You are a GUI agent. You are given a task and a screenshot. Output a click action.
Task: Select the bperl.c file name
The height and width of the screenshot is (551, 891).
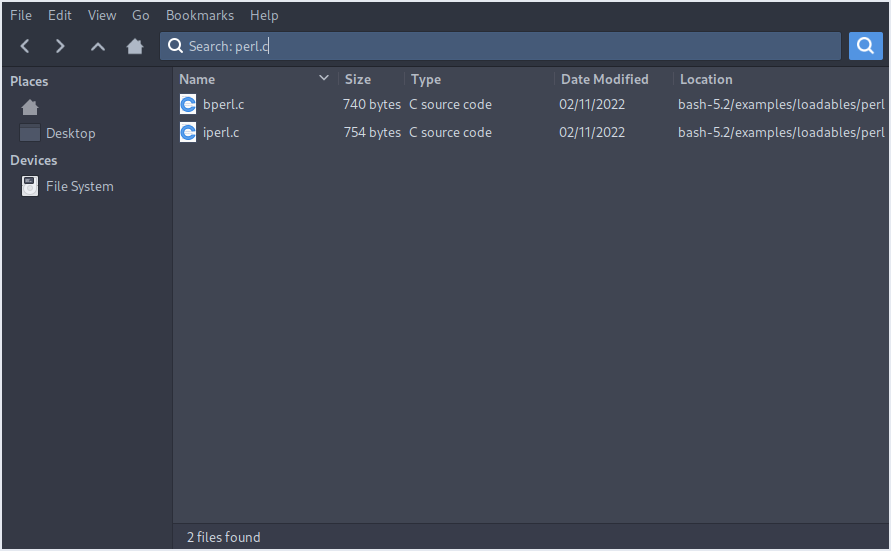(223, 105)
